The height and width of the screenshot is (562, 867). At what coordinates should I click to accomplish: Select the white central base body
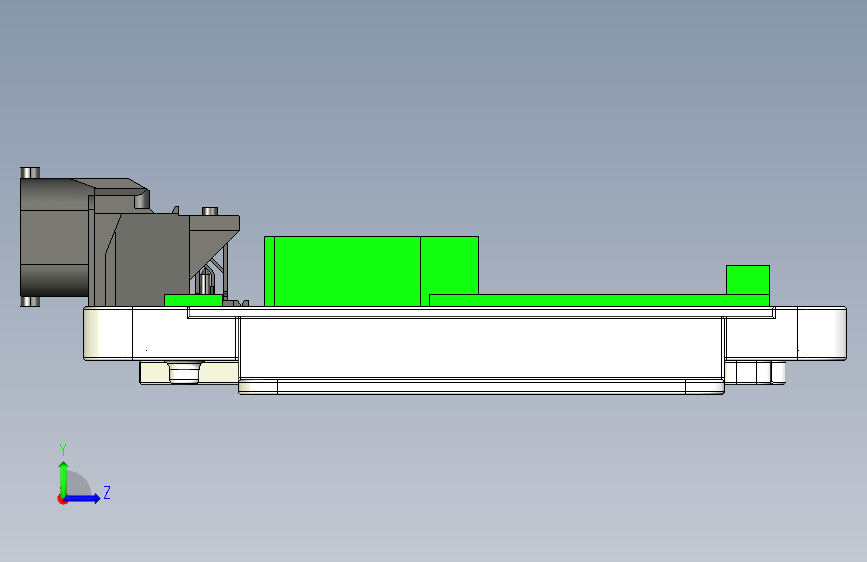point(480,347)
